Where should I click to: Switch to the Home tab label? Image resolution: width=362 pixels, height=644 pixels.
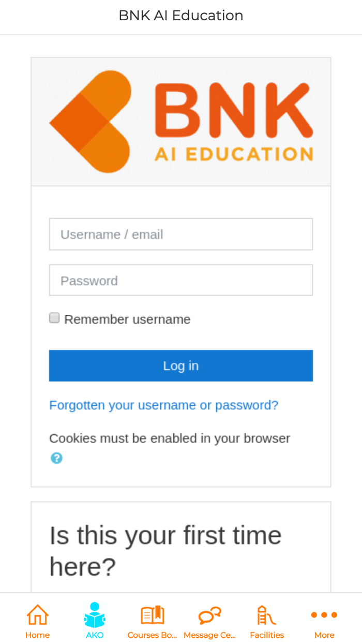pyautogui.click(x=37, y=635)
